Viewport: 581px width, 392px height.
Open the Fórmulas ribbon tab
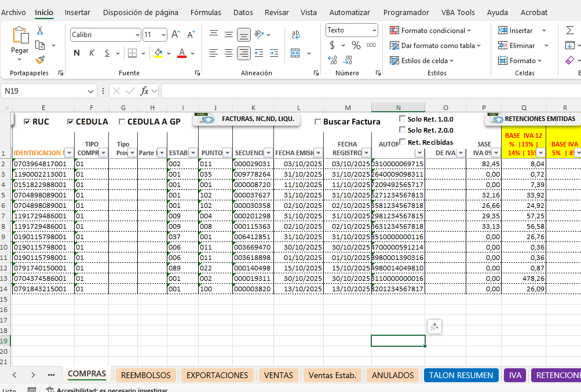pos(206,12)
